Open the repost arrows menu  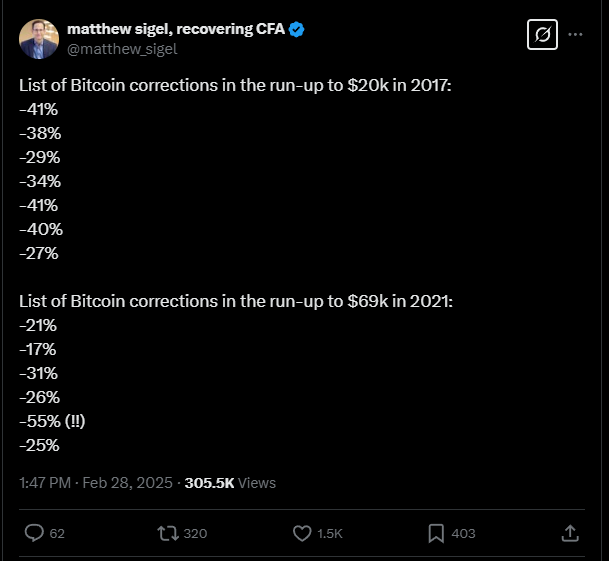168,533
